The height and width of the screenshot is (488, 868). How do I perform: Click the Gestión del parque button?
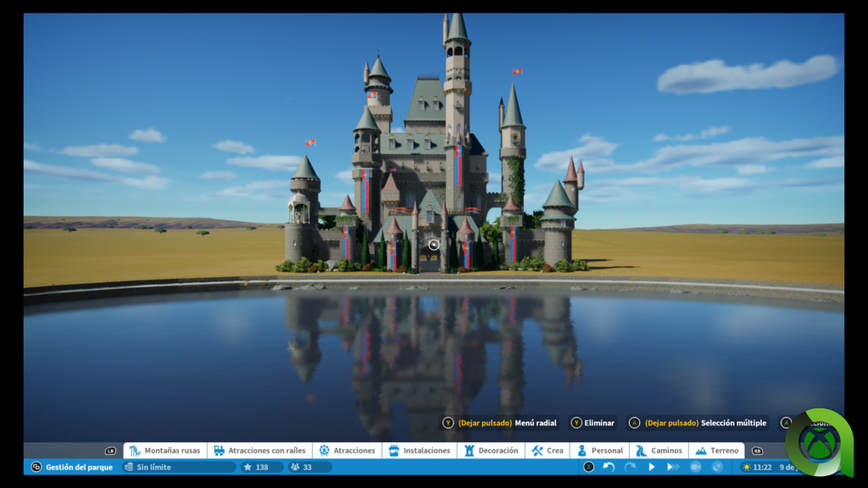pos(72,467)
